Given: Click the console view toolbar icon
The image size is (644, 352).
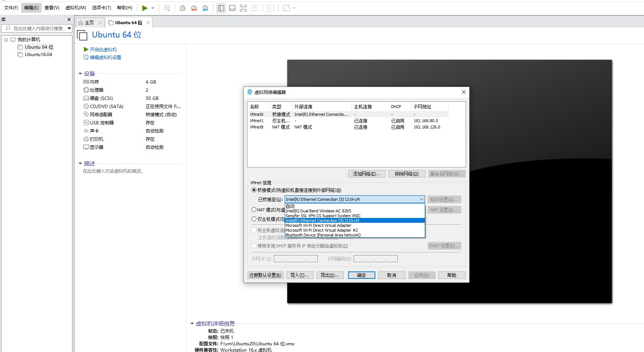Looking at the screenshot, I should [271, 8].
